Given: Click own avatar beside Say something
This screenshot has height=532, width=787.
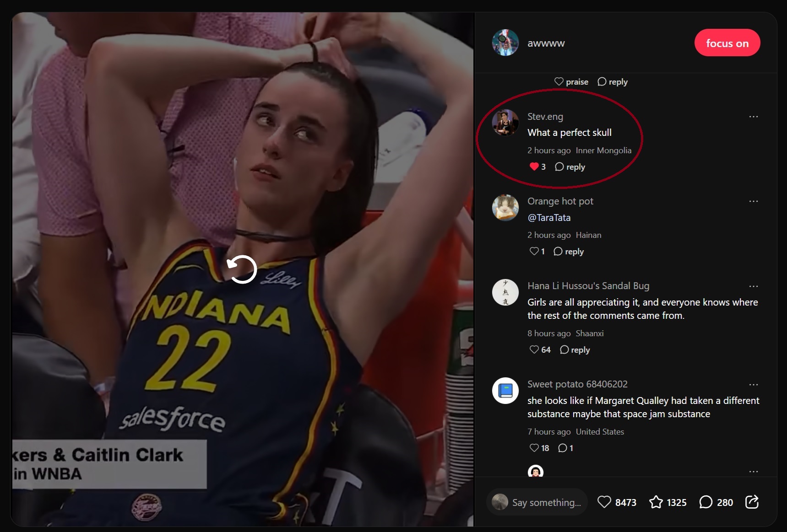Looking at the screenshot, I should (500, 502).
